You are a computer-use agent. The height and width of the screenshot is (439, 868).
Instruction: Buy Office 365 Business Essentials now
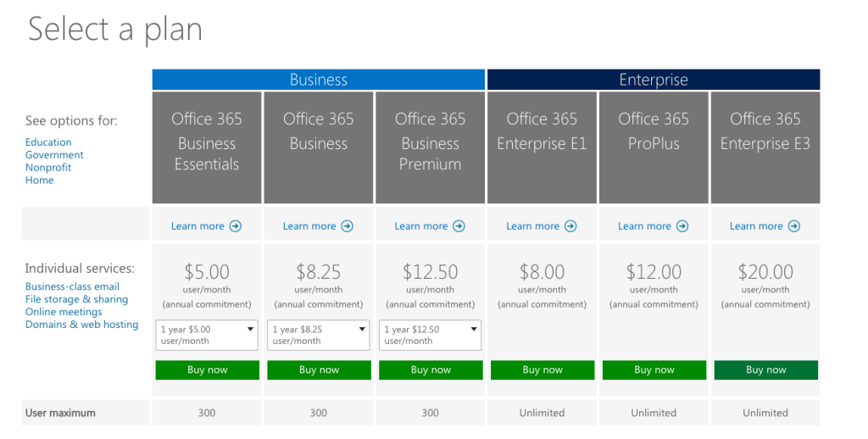(207, 370)
